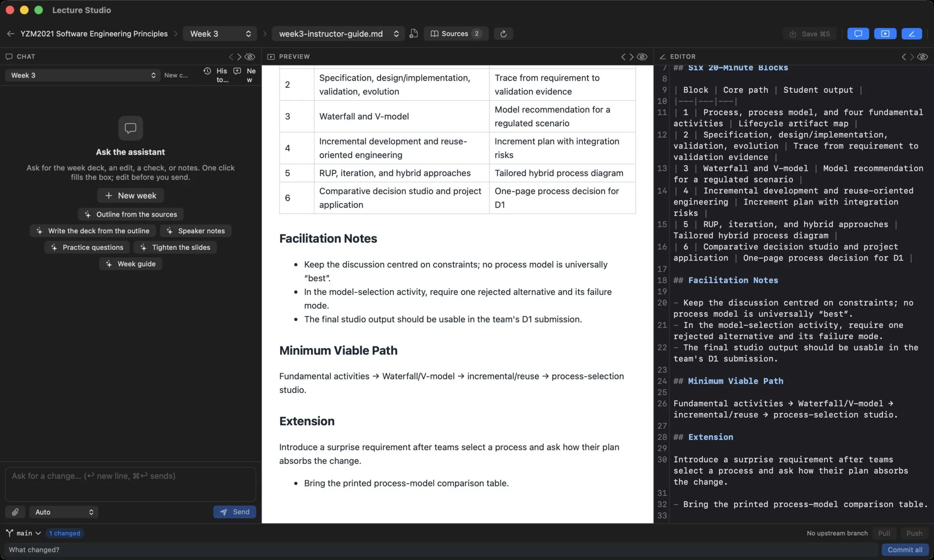Click the 1 changed badge
The image size is (934, 560).
point(64,533)
